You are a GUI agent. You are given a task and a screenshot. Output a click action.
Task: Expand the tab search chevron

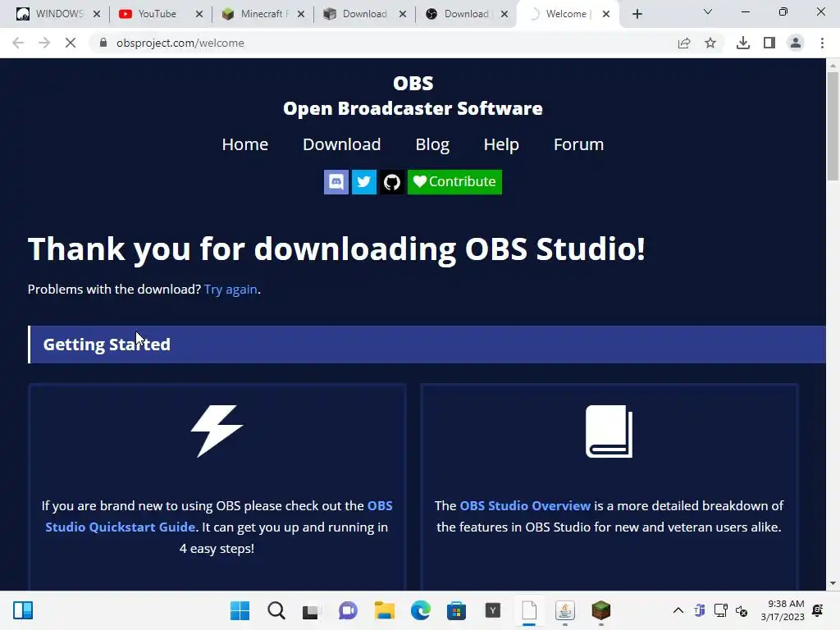(x=708, y=11)
